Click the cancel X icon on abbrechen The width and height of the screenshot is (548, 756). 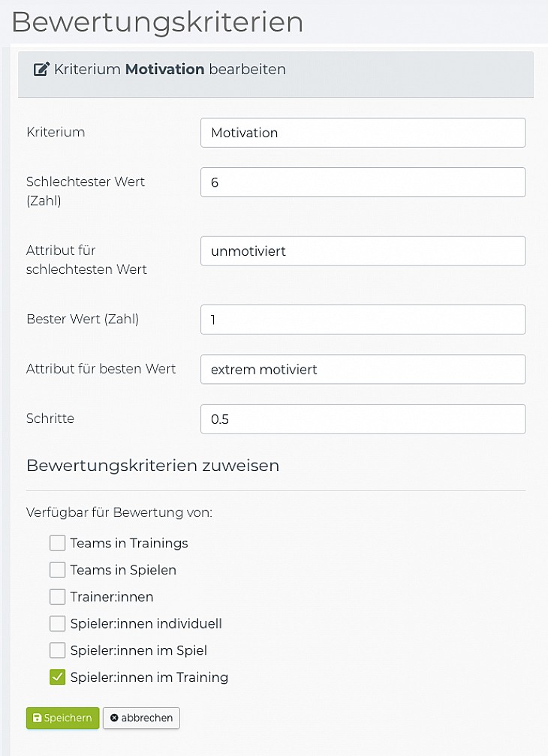click(114, 718)
